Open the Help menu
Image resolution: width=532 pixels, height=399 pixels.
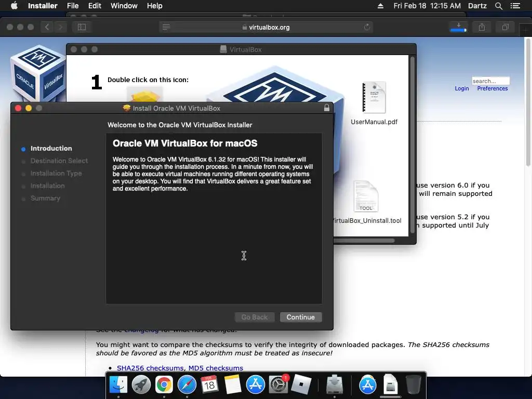pos(154,6)
